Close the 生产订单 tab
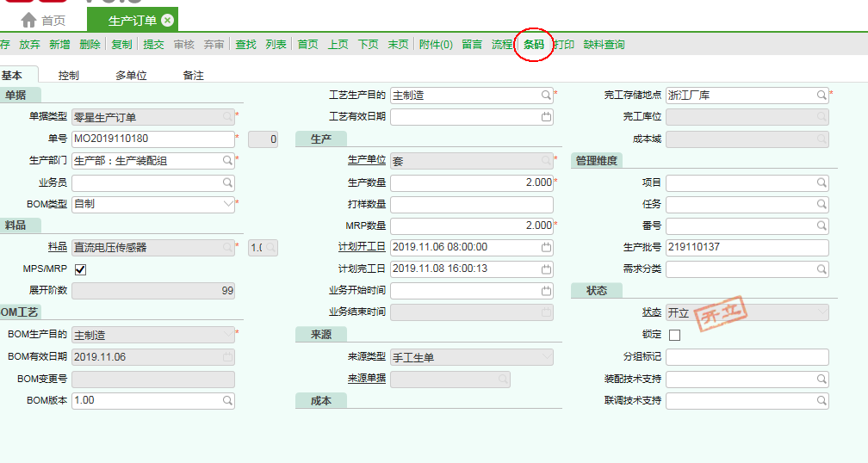This screenshot has width=868, height=463. point(167,20)
